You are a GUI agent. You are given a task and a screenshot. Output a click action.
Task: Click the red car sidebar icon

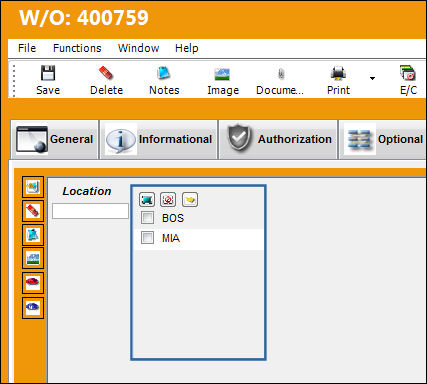point(33,283)
